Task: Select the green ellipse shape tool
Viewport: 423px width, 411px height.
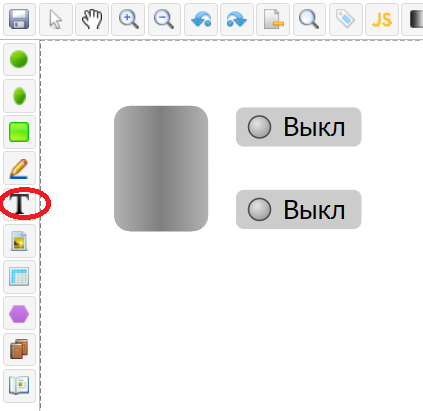Action: pyautogui.click(x=19, y=96)
